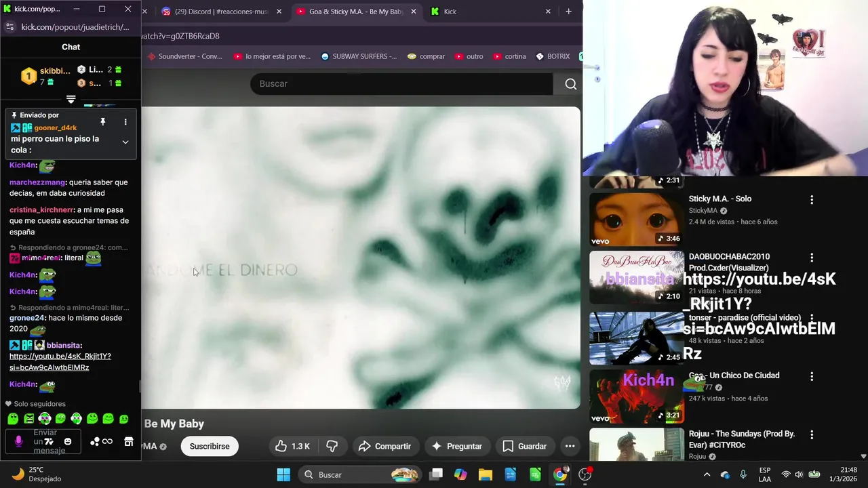Expand the pinned message from gooner_d4rk
Image resolution: width=868 pixels, height=488 pixels.
125,142
